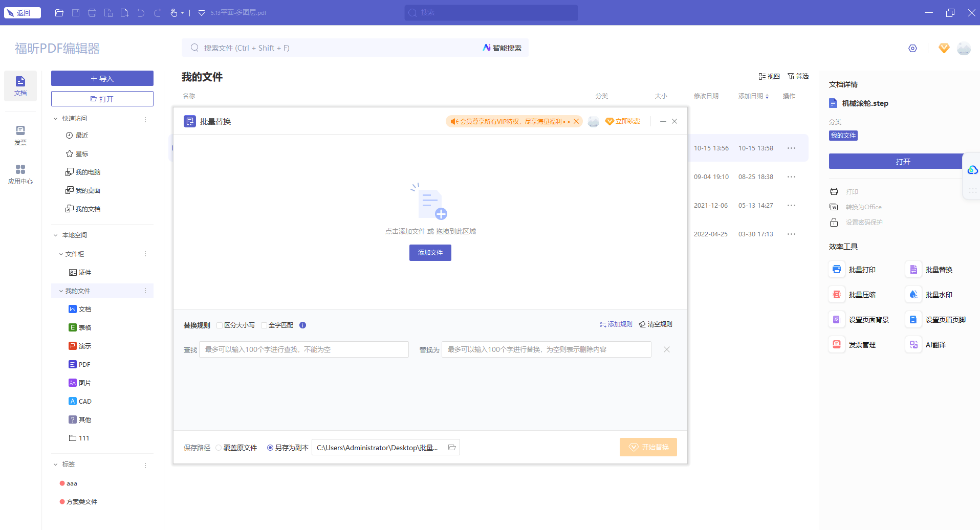Click 添加规则 link
This screenshot has width=980, height=530.
(616, 324)
